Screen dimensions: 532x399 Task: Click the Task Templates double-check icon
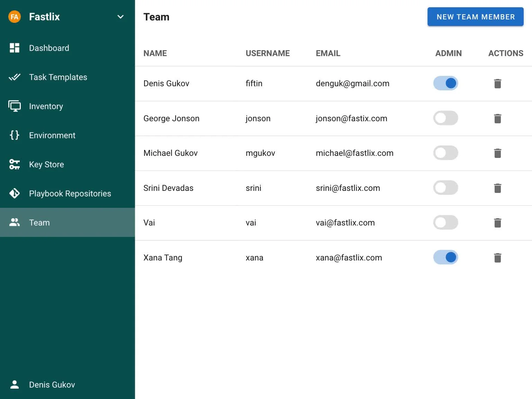[x=15, y=77]
